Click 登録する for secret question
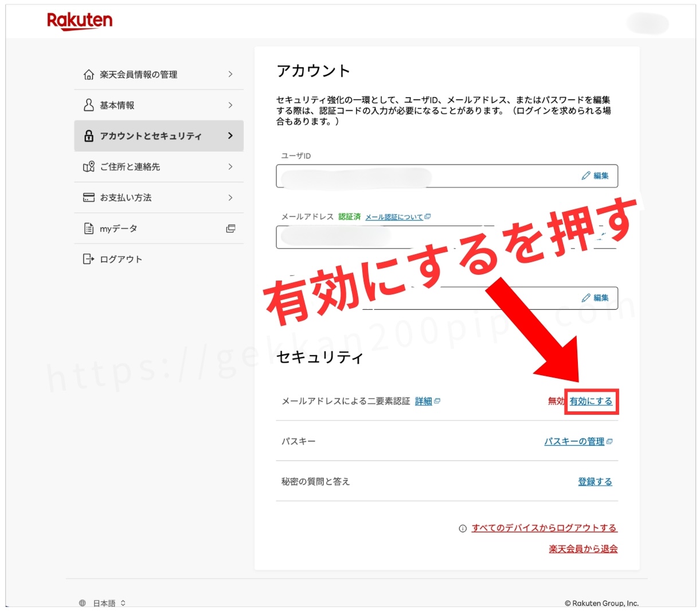Screen dimensions: 700x611 [595, 481]
